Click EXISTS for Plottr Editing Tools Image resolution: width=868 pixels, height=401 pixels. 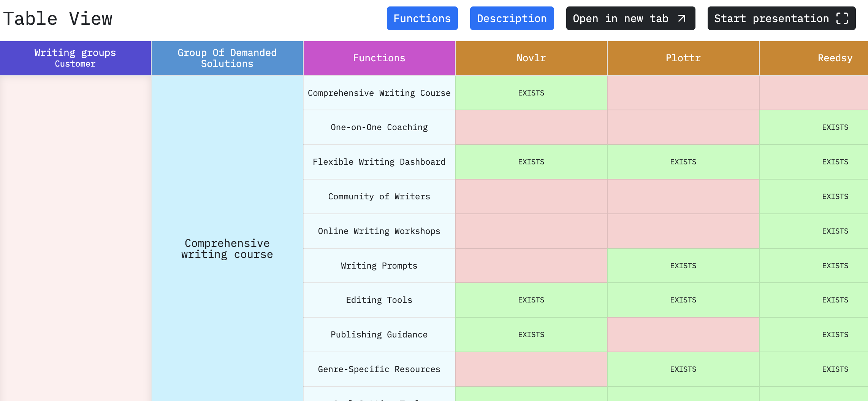[x=683, y=300]
